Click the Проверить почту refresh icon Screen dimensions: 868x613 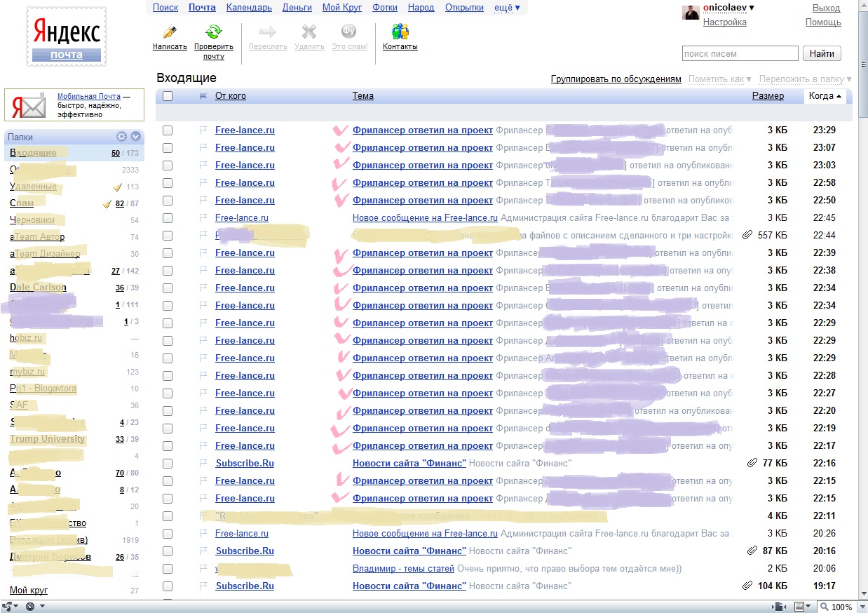click(213, 32)
